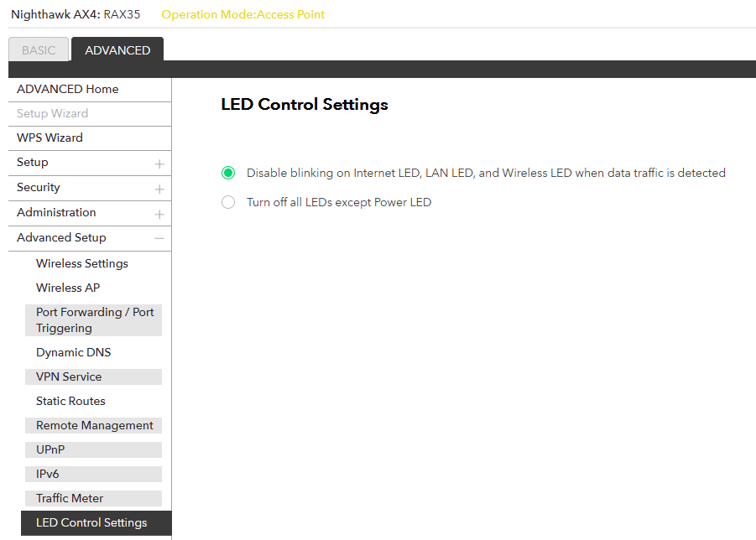Open Port Forwarding / Port Triggering
Viewport: 756px width, 540px height.
click(x=94, y=319)
